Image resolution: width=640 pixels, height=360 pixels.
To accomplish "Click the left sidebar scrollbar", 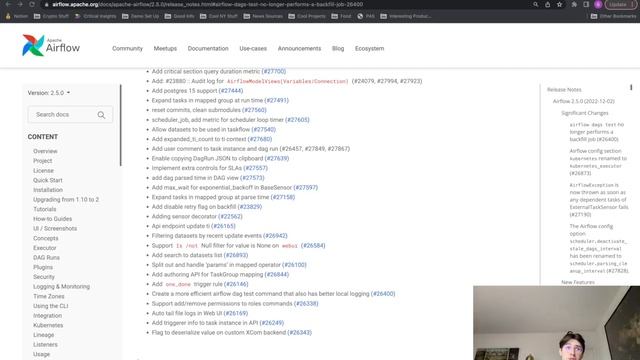I will [120, 125].
